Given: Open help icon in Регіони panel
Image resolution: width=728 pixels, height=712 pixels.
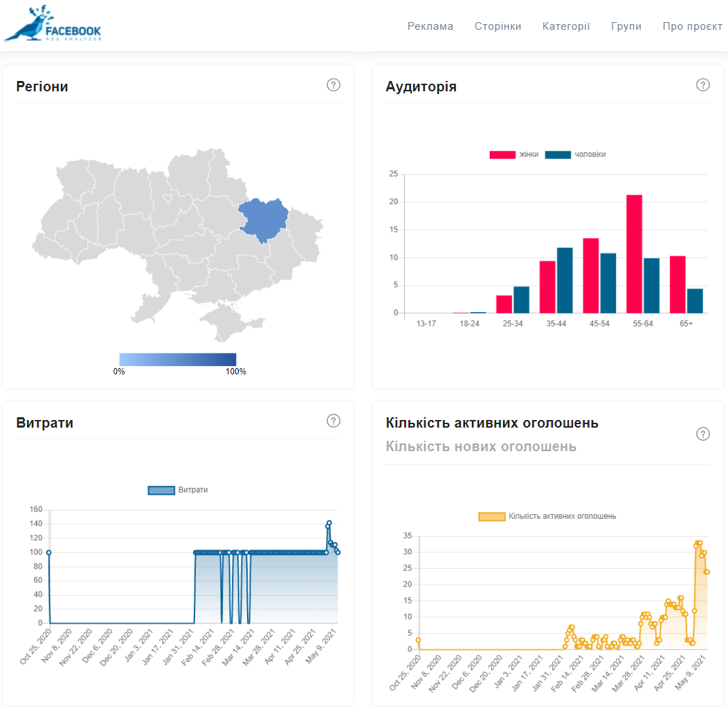Looking at the screenshot, I should pos(334,85).
